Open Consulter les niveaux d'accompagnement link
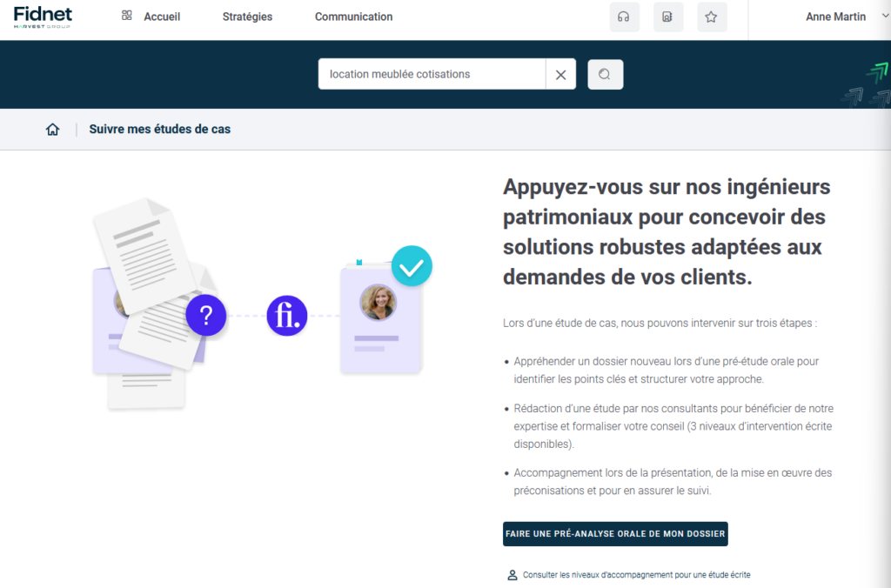Screen dimensions: 891x588 pyautogui.click(x=636, y=575)
